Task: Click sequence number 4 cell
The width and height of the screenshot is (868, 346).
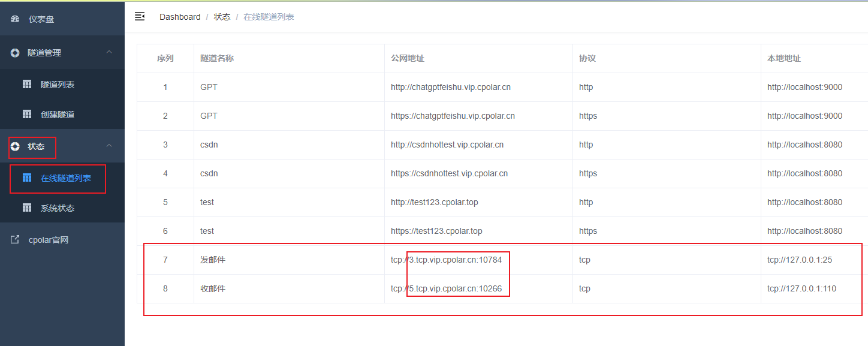Action: pyautogui.click(x=165, y=173)
